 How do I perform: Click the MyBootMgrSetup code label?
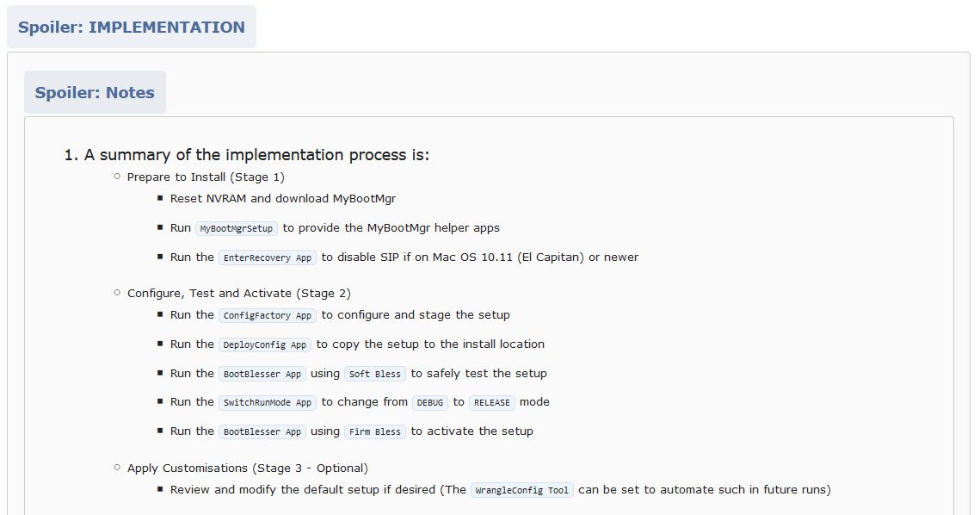coord(237,228)
